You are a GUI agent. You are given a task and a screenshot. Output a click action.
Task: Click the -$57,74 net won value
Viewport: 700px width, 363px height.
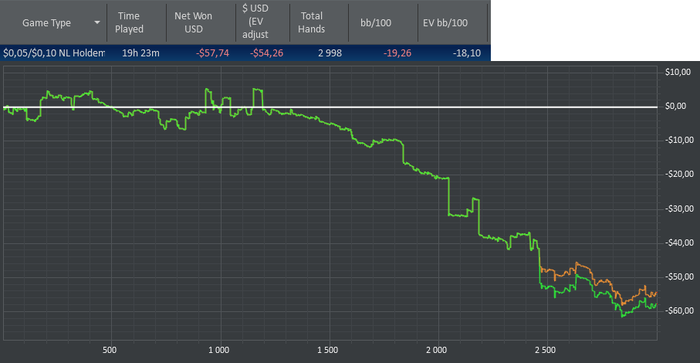[212, 53]
